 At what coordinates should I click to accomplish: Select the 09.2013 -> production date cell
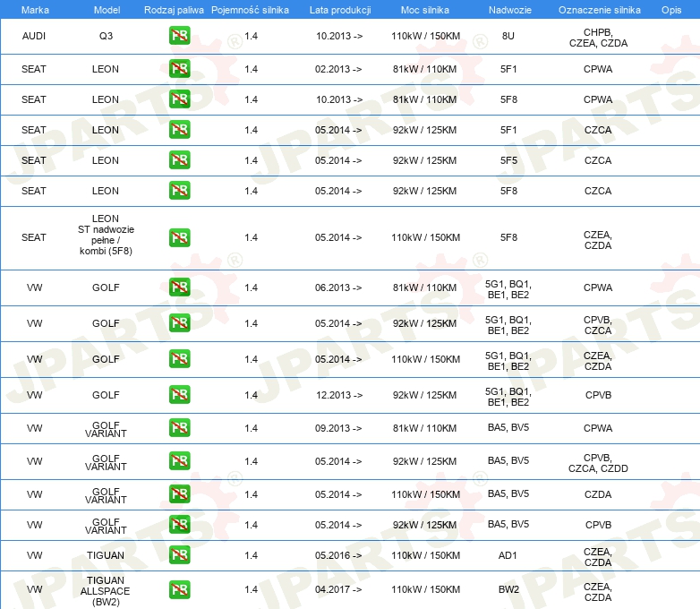click(338, 428)
